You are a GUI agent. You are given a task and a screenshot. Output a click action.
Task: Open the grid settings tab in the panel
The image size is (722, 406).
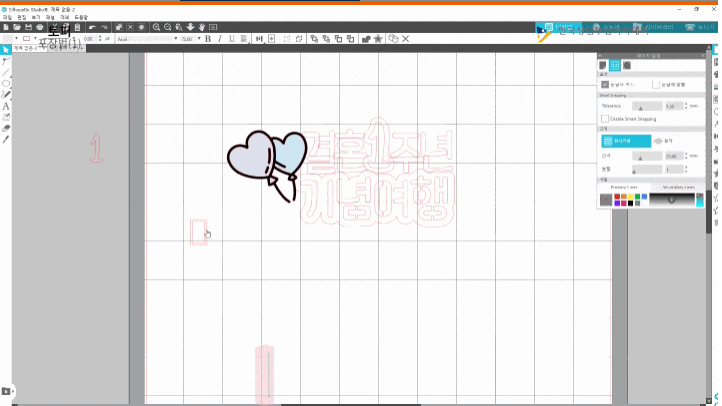pos(615,65)
